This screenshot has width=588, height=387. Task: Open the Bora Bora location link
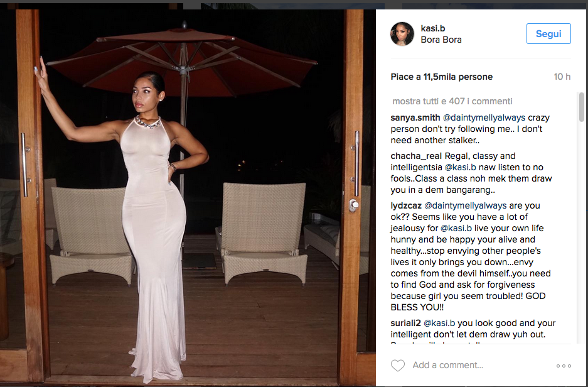[441, 40]
